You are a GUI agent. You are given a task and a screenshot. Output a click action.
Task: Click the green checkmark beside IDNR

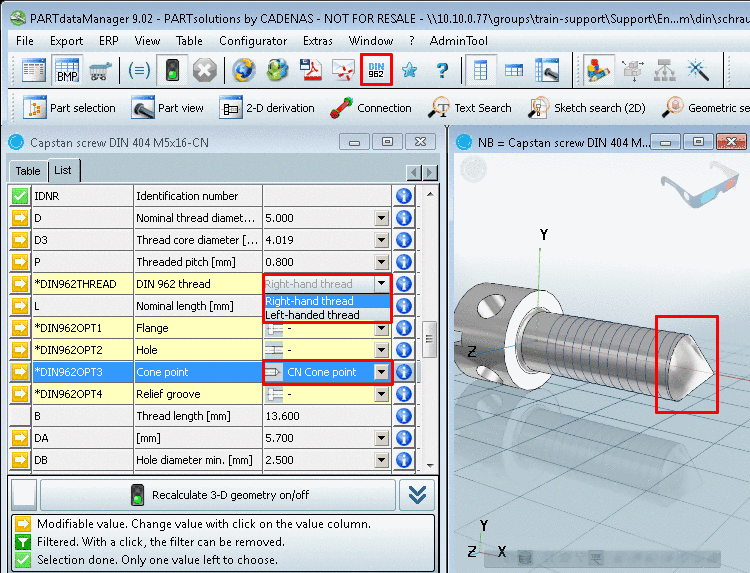click(20, 196)
